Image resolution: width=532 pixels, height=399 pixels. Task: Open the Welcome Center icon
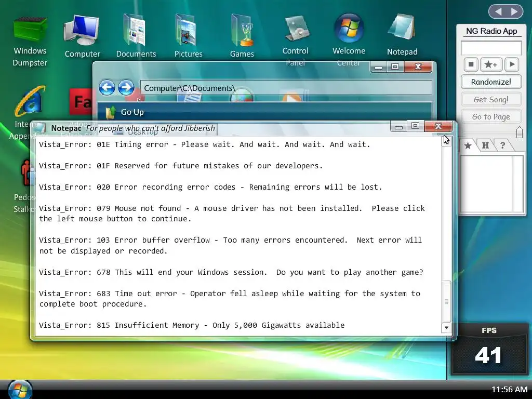(349, 40)
